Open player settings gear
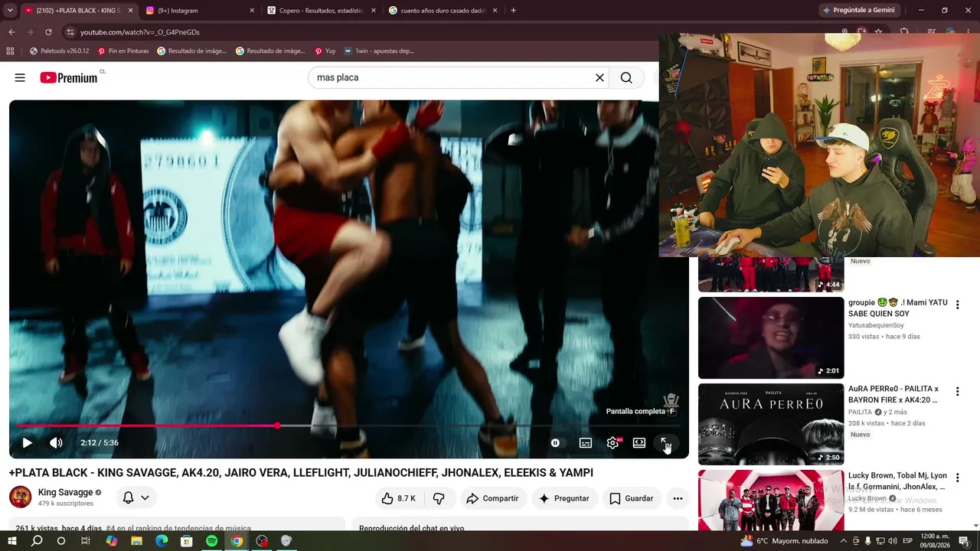The width and height of the screenshot is (980, 551). click(x=612, y=442)
